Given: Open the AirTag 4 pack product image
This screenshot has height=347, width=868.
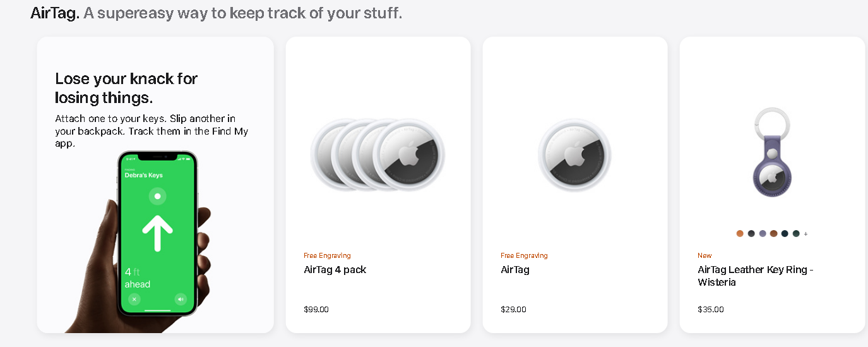Looking at the screenshot, I should click(x=378, y=154).
